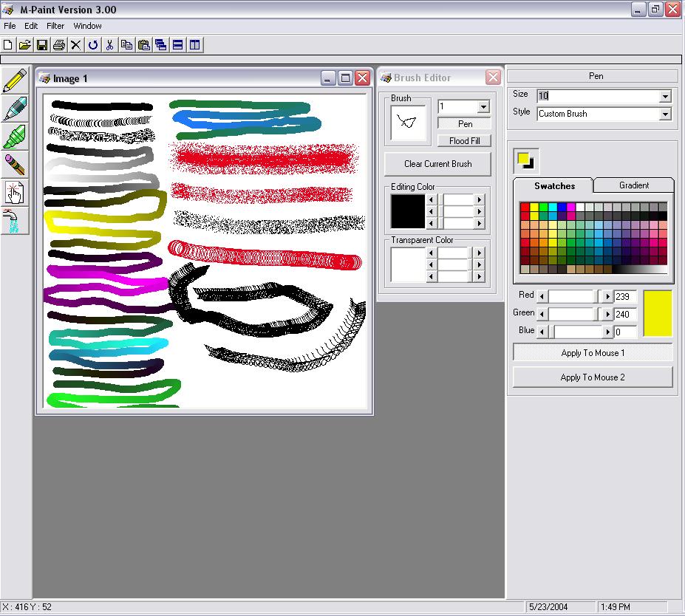Expand the Style dropdown showing Custom Brush
The height and width of the screenshot is (616, 685).
665,114
